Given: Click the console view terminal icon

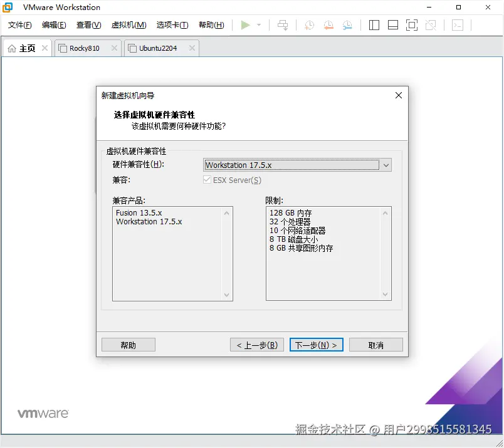Looking at the screenshot, I should (458, 25).
